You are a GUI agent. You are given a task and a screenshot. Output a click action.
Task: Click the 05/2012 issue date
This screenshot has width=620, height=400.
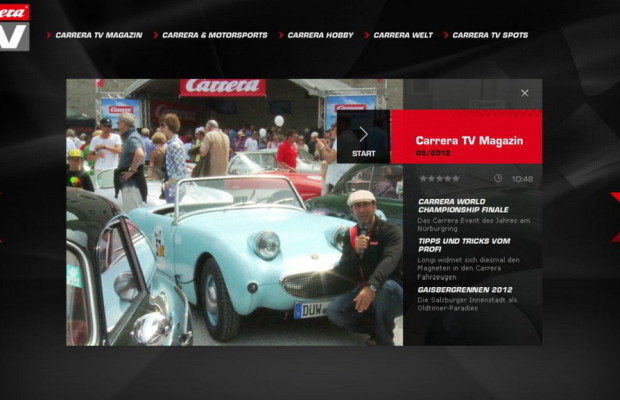433,153
